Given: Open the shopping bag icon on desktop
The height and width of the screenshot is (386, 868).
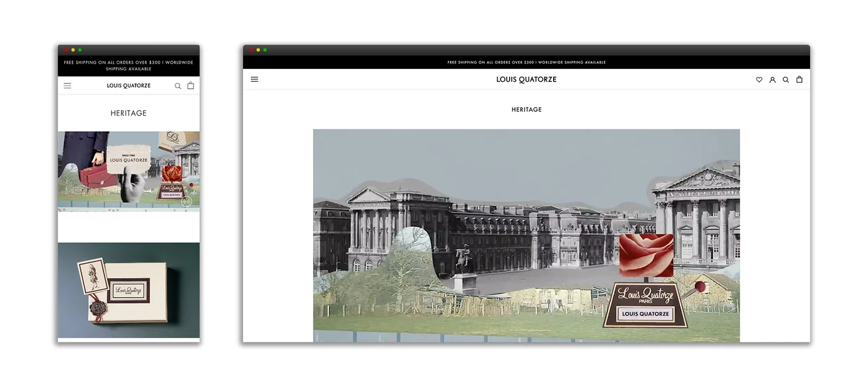Looking at the screenshot, I should [x=799, y=79].
